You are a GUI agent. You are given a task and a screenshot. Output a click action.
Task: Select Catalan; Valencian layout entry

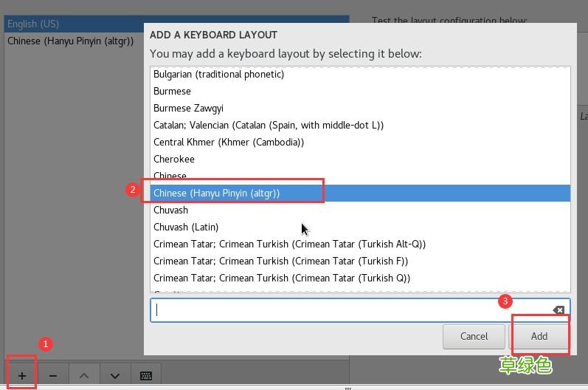[x=268, y=125]
